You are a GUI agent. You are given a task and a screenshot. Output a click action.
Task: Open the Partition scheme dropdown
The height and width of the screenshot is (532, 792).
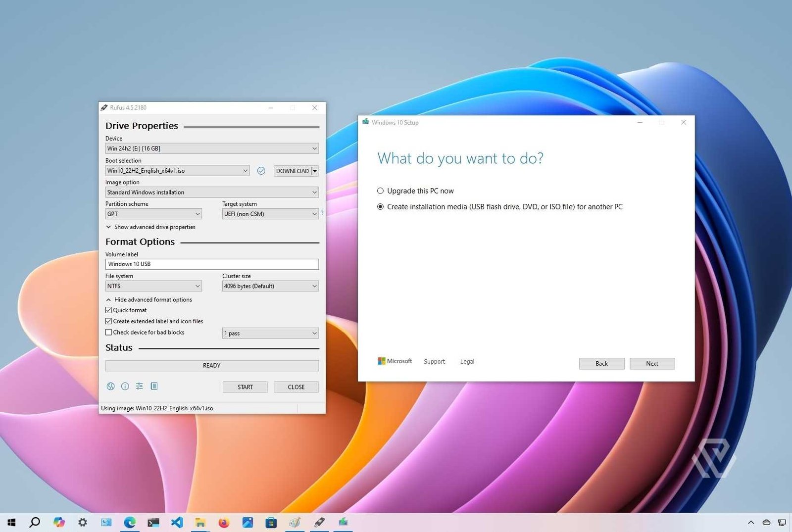pos(153,214)
